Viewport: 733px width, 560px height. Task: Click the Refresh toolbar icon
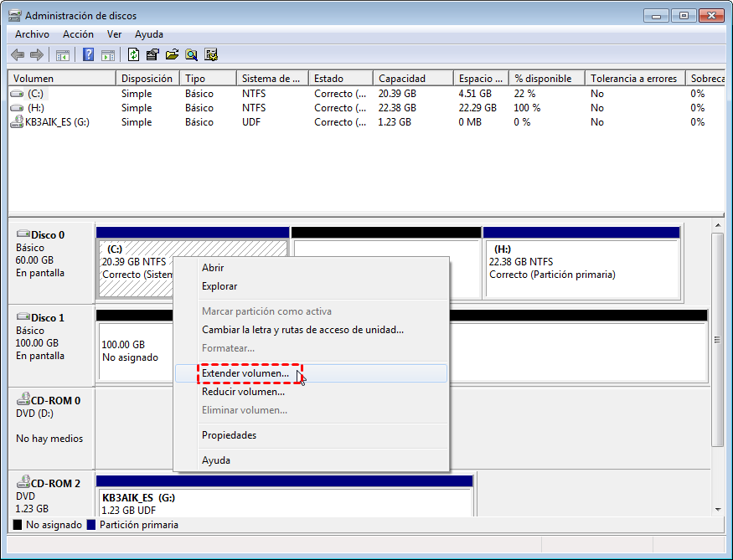[133, 55]
